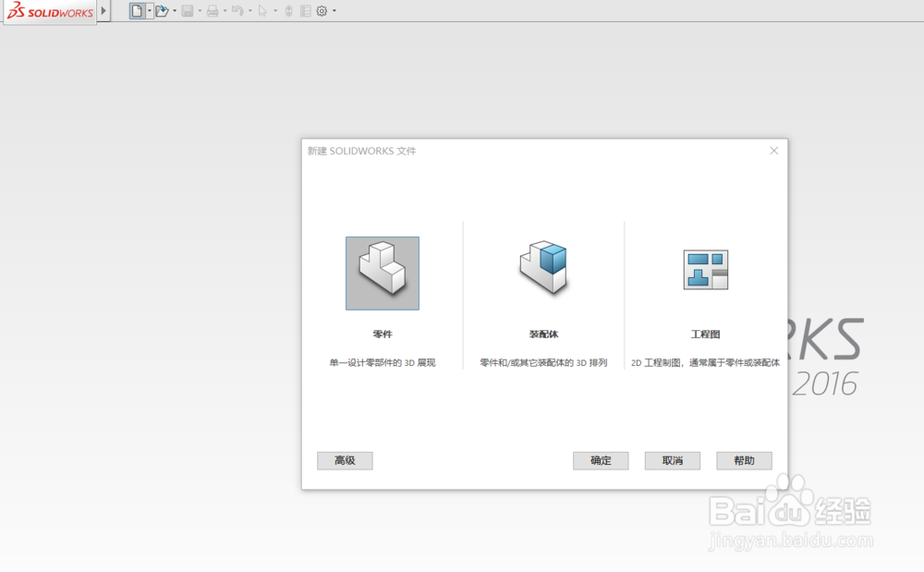
Task: Click the 装配体 description mentioning 3D 排列
Action: tap(543, 363)
